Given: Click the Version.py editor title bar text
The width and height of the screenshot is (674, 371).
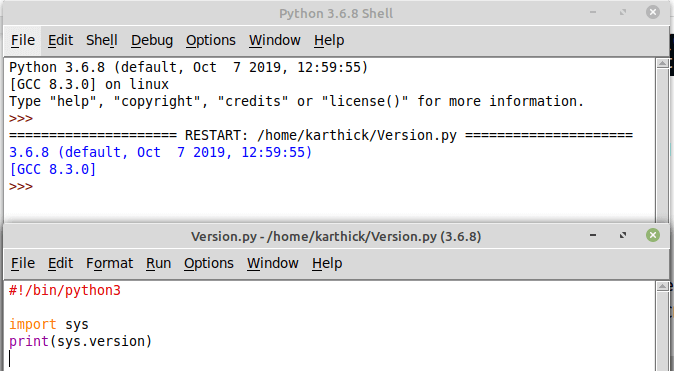Looking at the screenshot, I should click(336, 236).
